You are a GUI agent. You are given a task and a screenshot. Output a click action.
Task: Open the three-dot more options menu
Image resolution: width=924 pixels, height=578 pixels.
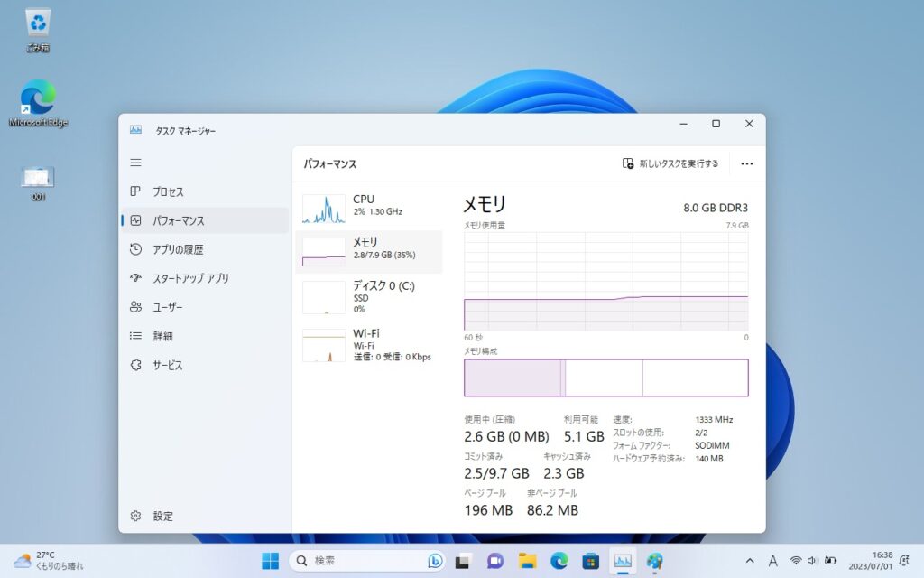point(746,163)
